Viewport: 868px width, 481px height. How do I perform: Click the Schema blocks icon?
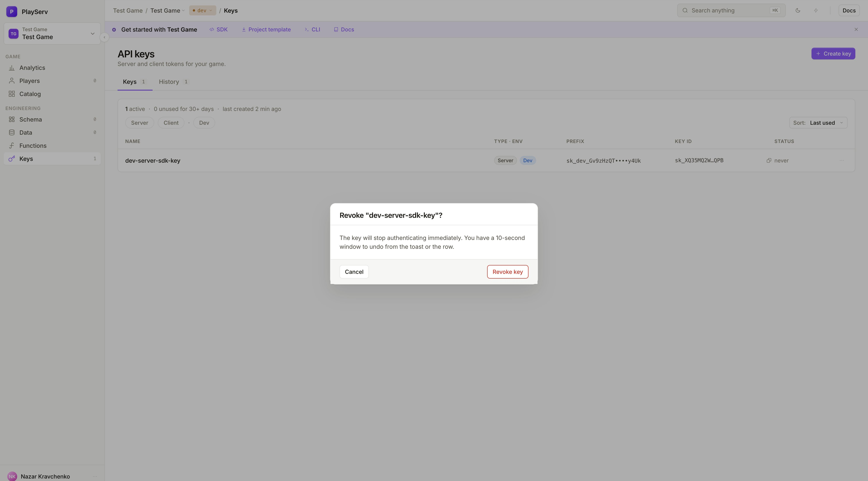(x=12, y=120)
